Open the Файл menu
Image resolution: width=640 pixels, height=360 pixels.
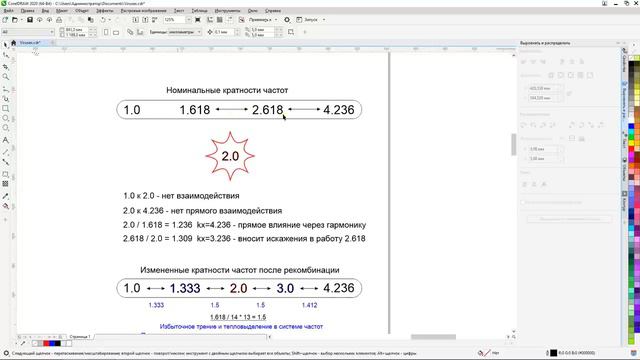[8, 11]
